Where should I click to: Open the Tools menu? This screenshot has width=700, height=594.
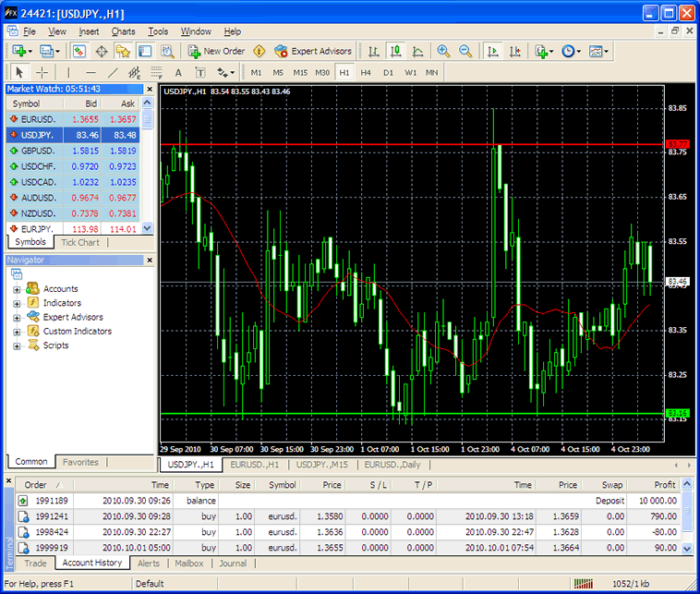tap(158, 31)
